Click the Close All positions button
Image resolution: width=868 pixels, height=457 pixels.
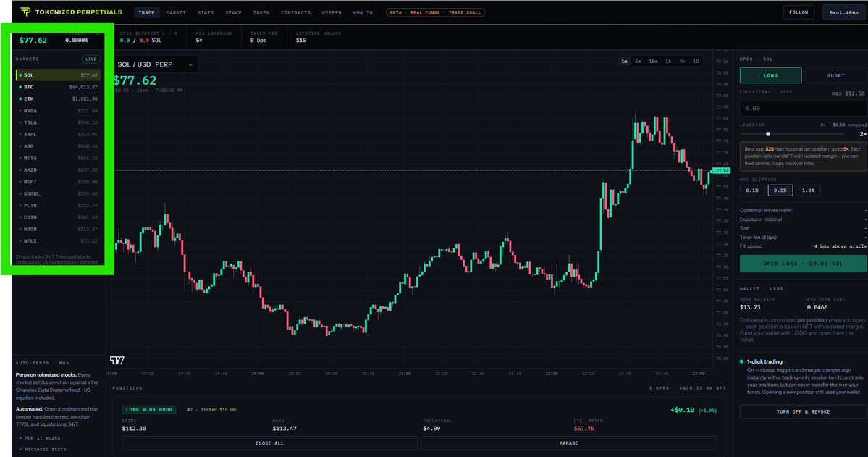(x=269, y=443)
